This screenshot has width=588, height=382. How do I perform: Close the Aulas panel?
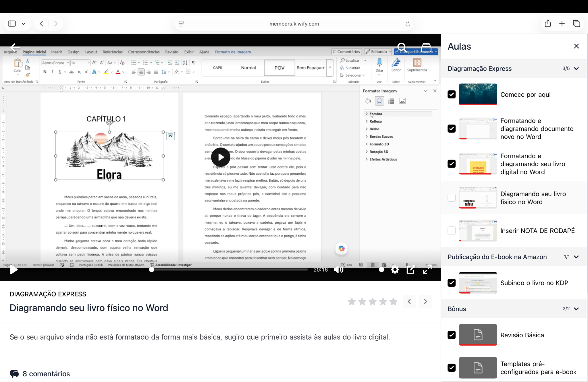tap(576, 46)
